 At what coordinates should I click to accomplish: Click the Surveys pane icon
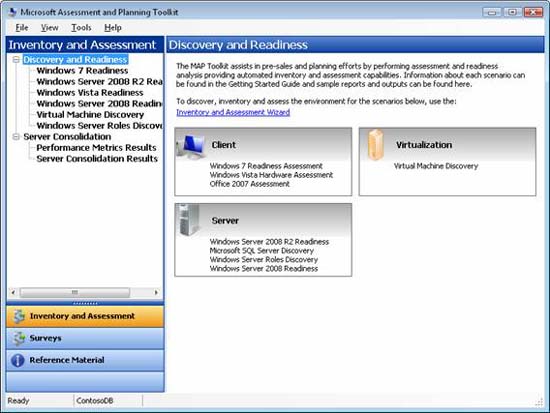click(x=18, y=338)
